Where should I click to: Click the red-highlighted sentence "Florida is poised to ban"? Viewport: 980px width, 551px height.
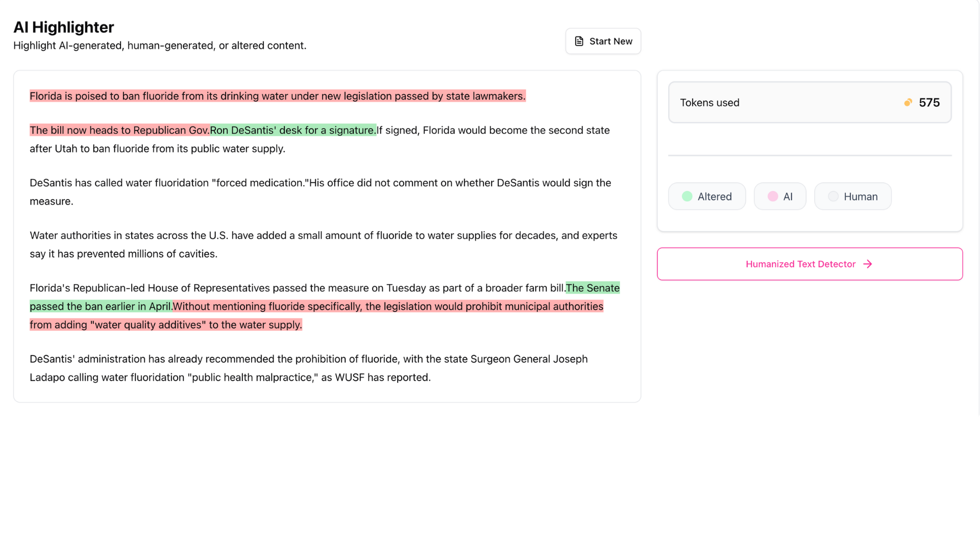pyautogui.click(x=277, y=96)
